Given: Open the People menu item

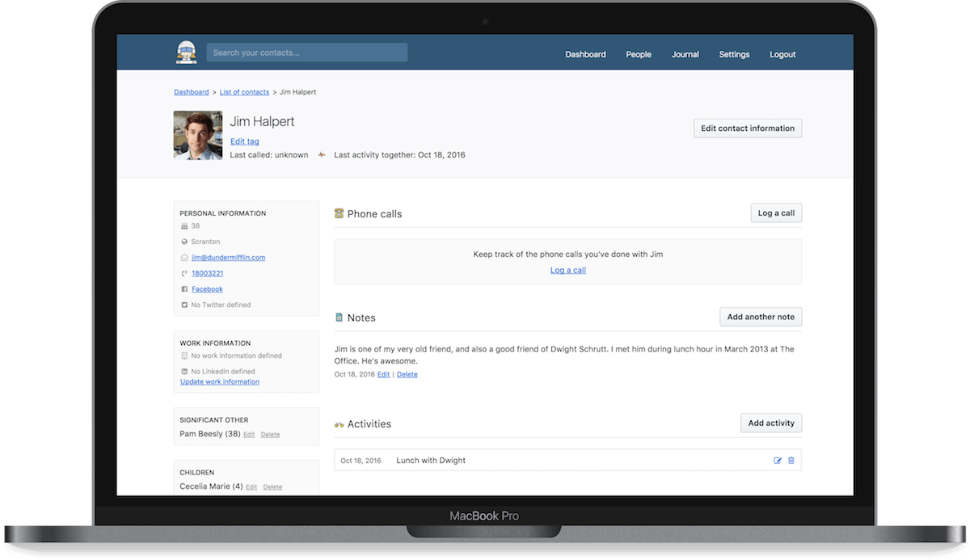Looking at the screenshot, I should tap(639, 54).
